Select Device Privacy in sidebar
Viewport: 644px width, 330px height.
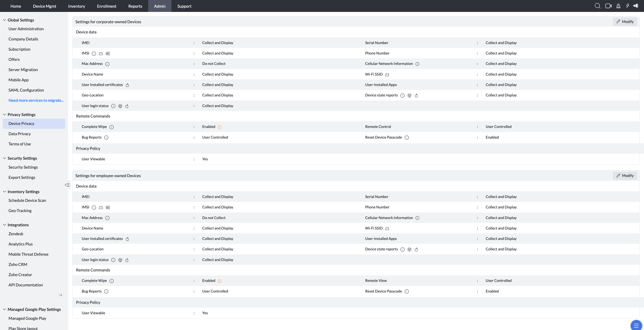[x=34, y=123]
